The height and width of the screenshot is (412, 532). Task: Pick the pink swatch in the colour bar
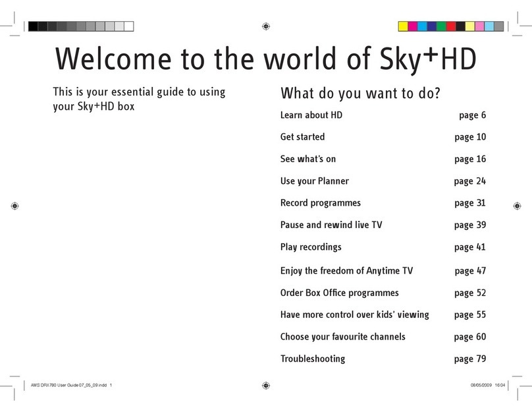[479, 26]
